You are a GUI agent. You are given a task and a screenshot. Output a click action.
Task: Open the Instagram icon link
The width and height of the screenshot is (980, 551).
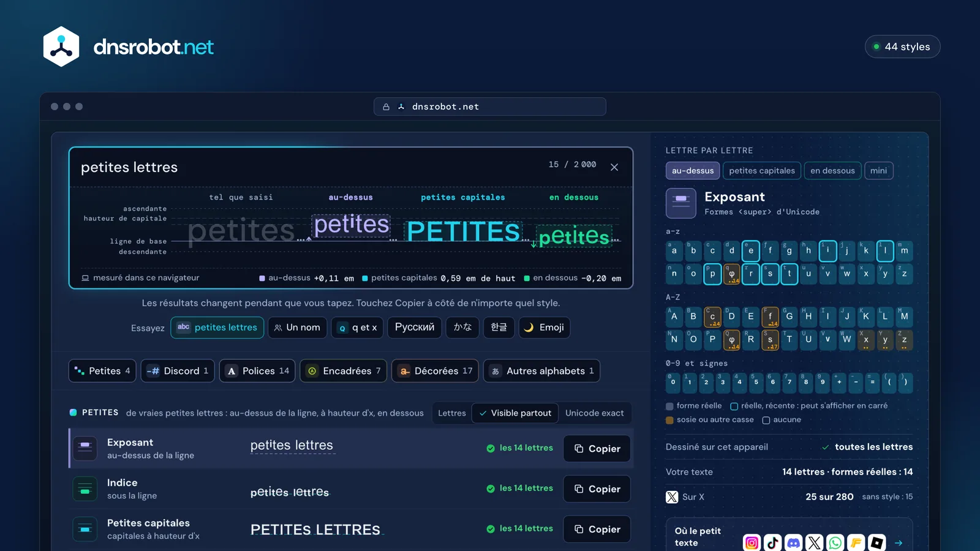coord(752,542)
